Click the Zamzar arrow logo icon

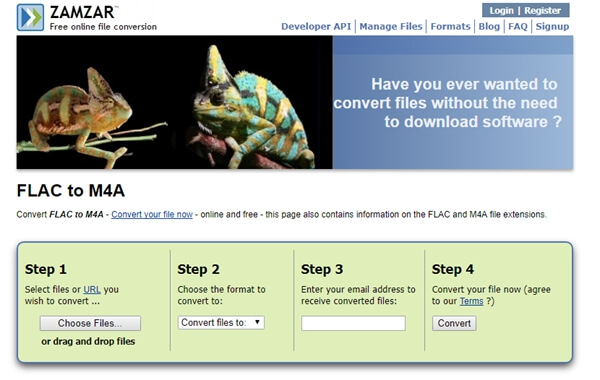(x=30, y=17)
